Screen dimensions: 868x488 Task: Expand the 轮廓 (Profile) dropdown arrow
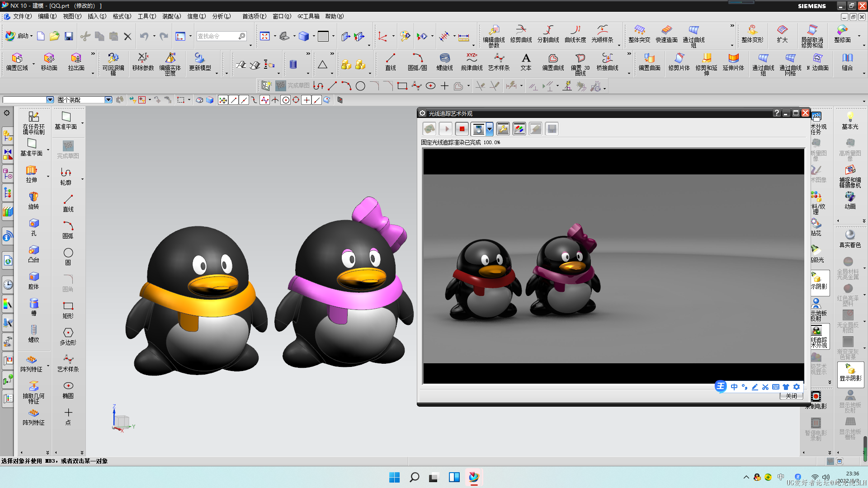point(82,178)
